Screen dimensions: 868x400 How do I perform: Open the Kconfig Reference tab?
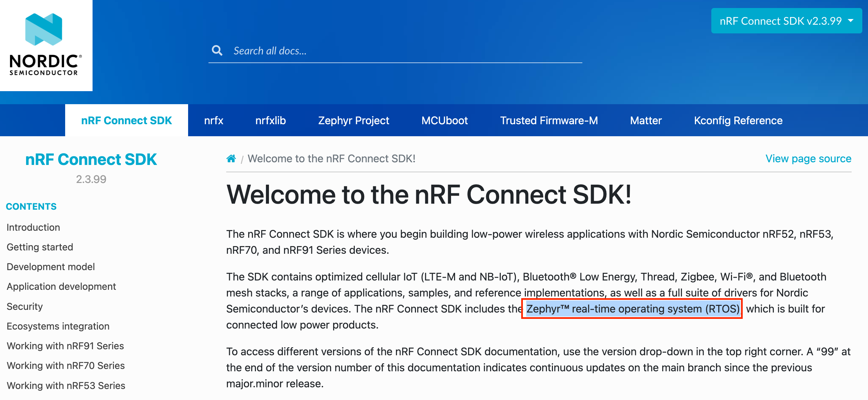(738, 121)
